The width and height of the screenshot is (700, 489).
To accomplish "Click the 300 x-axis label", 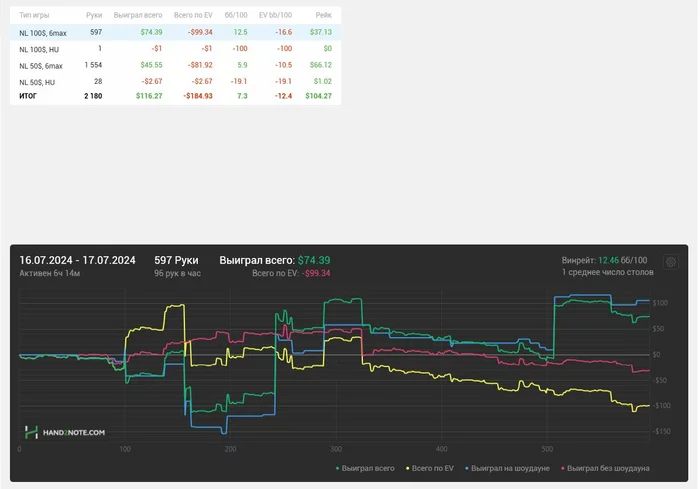I will [336, 449].
